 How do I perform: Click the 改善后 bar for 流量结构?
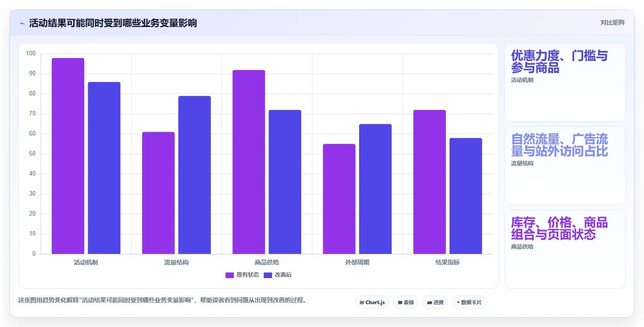[x=194, y=175]
